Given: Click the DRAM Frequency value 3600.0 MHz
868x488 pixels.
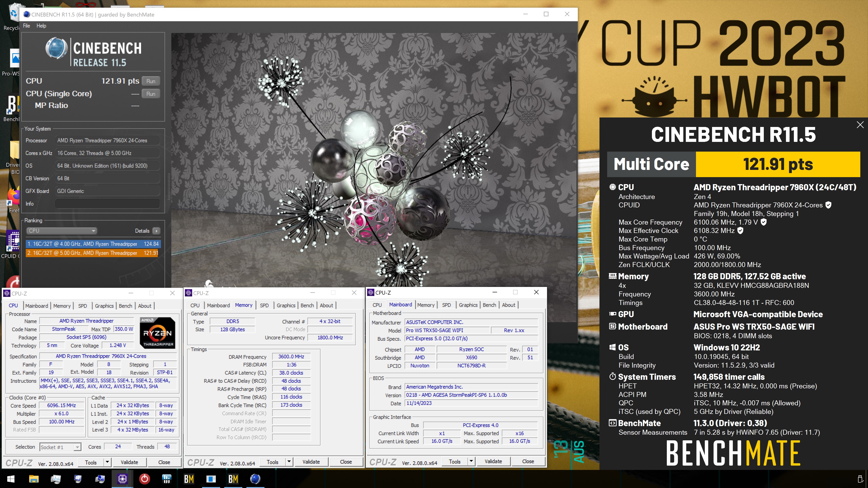Looking at the screenshot, I should point(291,356).
